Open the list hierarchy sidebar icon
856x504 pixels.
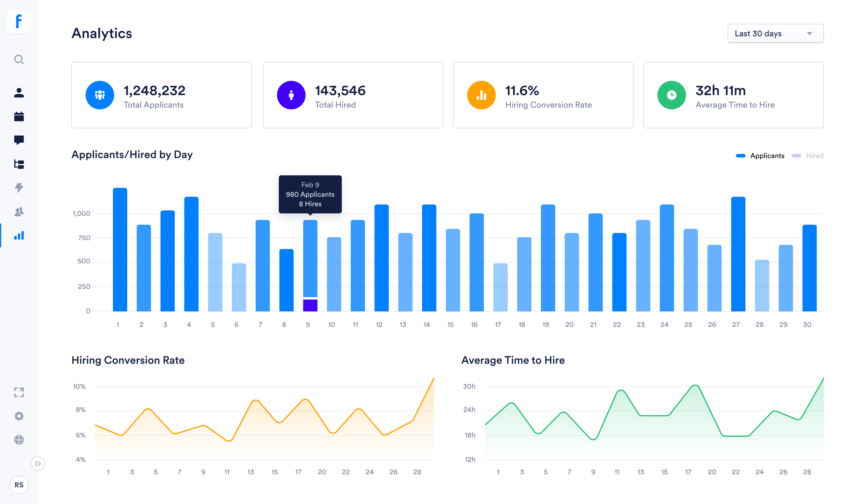click(19, 164)
